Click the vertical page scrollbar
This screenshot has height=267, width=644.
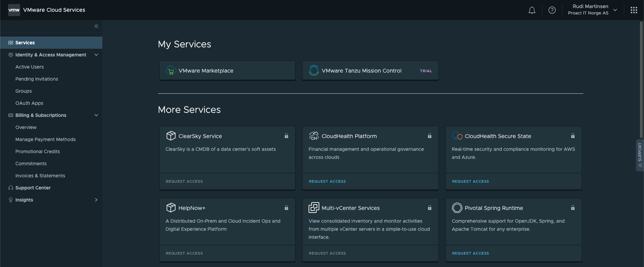(x=641, y=80)
